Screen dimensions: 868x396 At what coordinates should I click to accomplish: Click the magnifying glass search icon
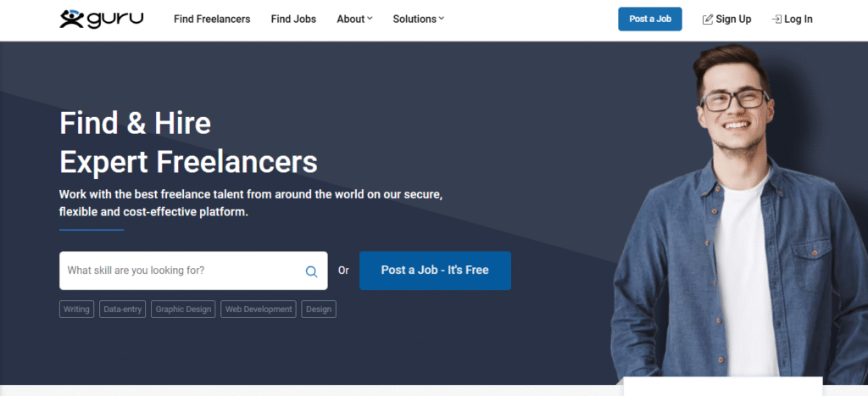pos(311,271)
